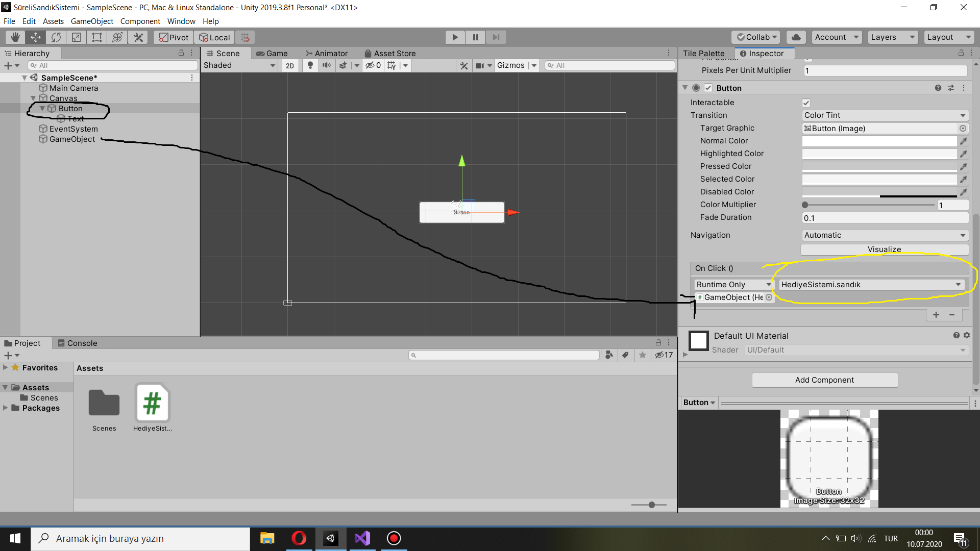Viewport: 980px width, 551px height.
Task: Open Create menu in Hierarchy panel
Action: [11, 65]
